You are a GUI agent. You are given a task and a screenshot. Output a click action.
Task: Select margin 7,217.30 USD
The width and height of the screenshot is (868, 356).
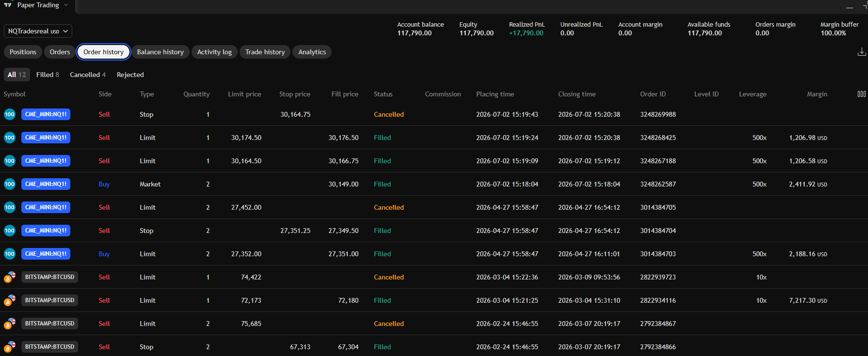tap(808, 300)
